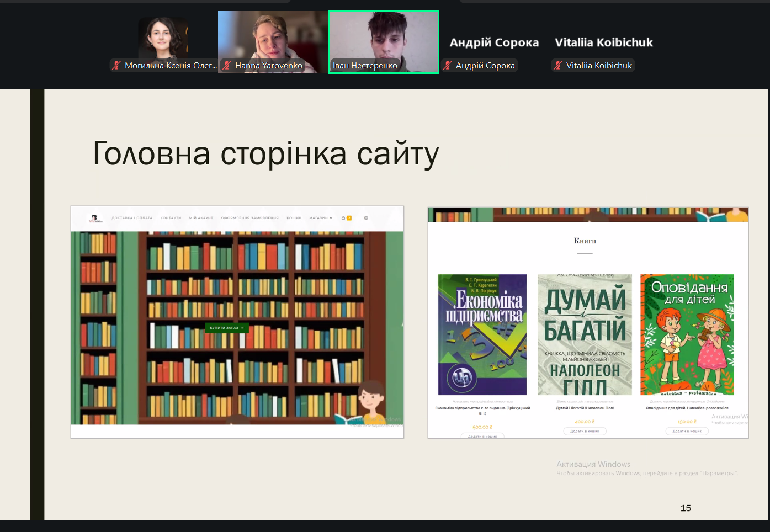Viewport: 770px width, 532px height.
Task: Click muted mic icon on Могильна Ксенія
Action: tap(116, 66)
